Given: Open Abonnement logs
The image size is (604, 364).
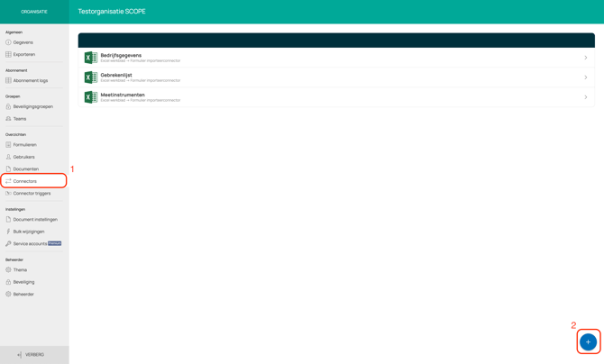Looking at the screenshot, I should (30, 80).
